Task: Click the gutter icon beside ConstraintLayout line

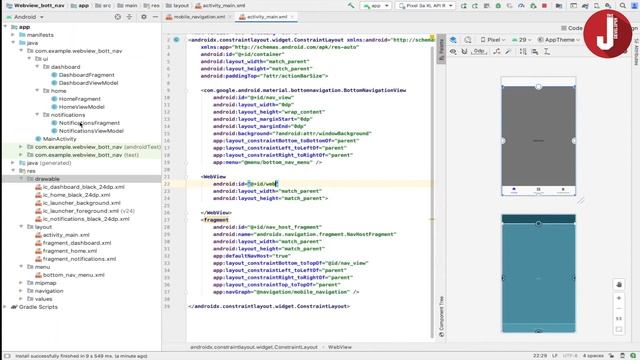Action: point(176,40)
